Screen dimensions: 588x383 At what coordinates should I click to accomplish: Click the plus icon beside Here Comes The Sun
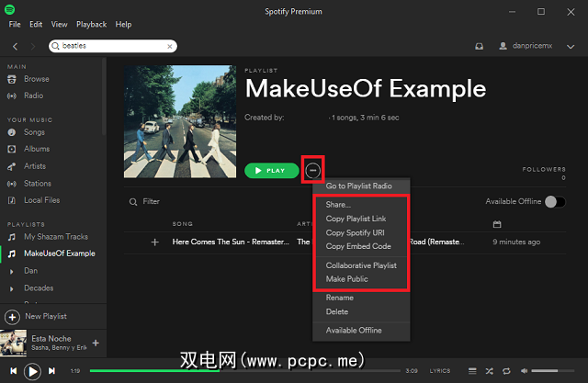tap(154, 242)
